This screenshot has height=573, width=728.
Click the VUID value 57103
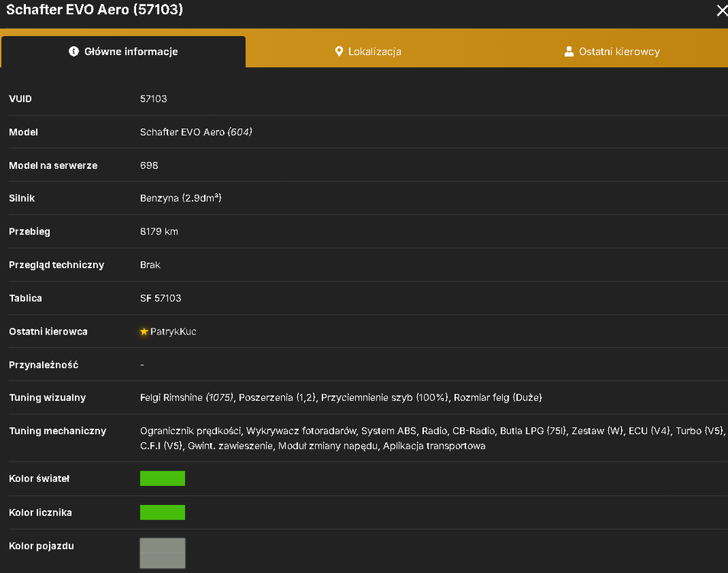coord(154,99)
